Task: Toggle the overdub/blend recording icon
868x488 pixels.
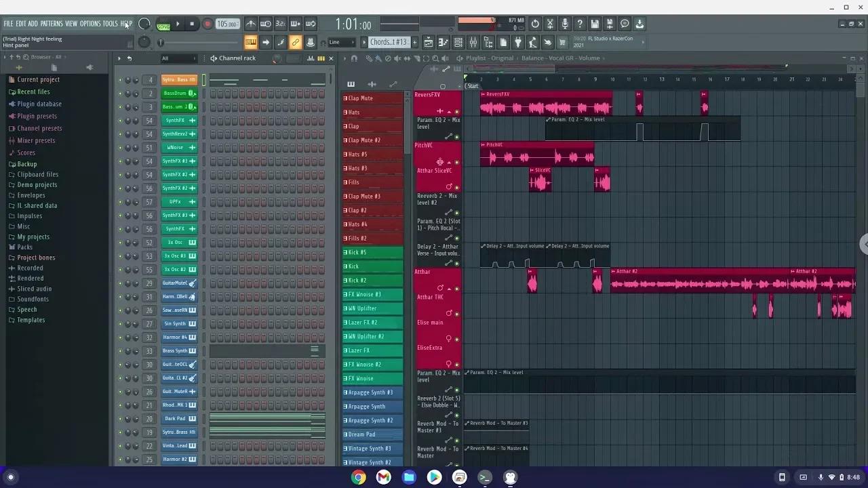Action: (296, 24)
